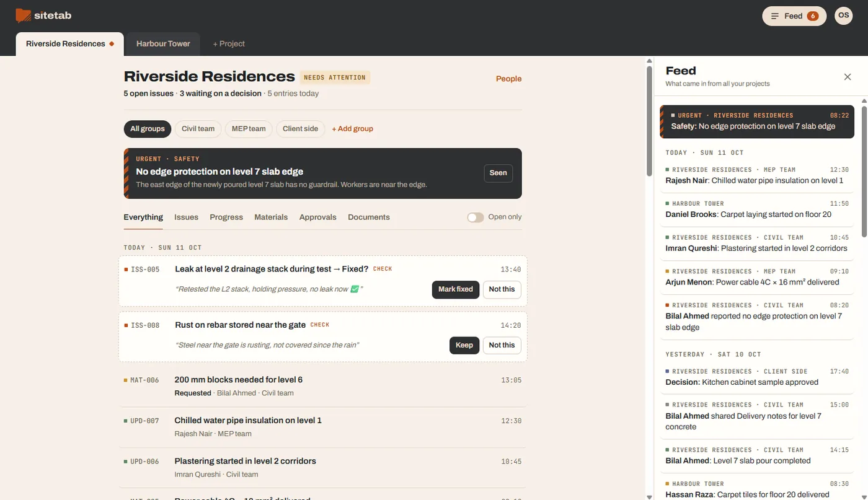
Task: Select the Everything tab
Action: (143, 217)
